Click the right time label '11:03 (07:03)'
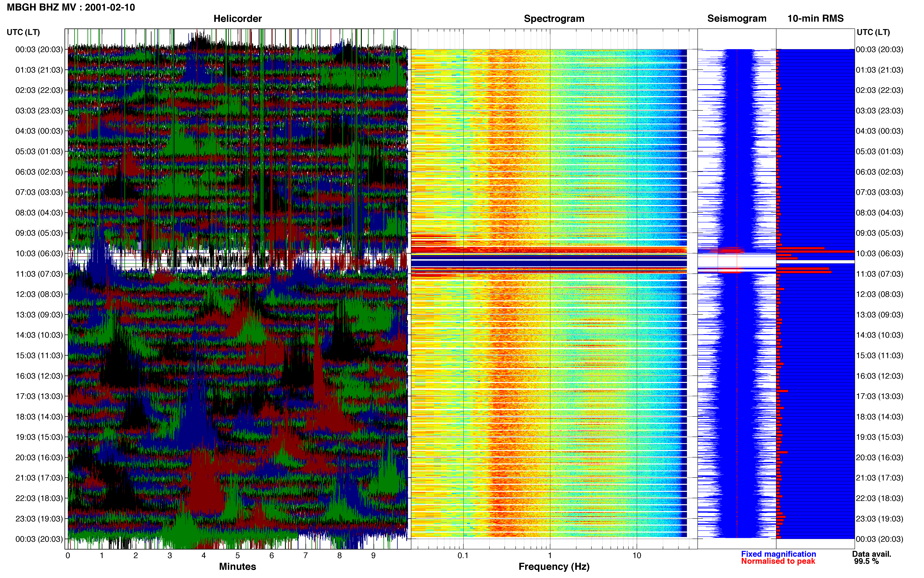 click(880, 274)
